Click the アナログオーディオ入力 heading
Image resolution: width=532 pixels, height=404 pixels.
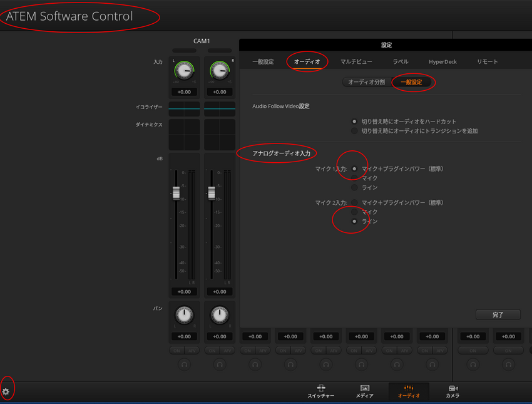281,153
